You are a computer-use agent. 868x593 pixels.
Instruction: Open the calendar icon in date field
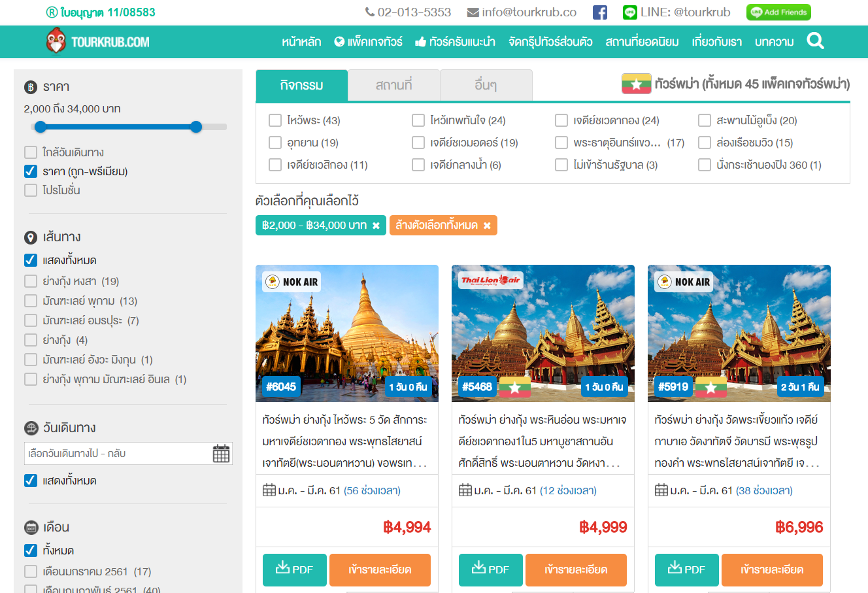221,453
